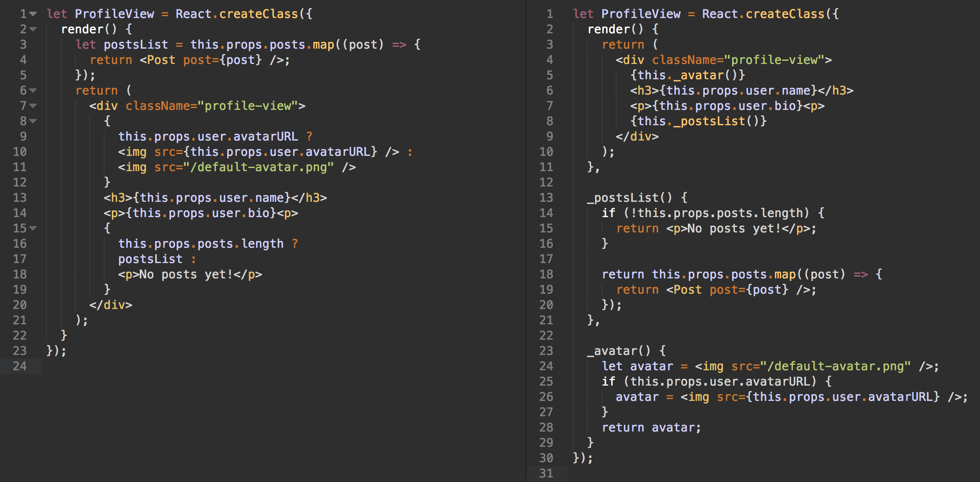This screenshot has height=482, width=980.
Task: Select line number 30 in the gutter
Action: (x=546, y=458)
